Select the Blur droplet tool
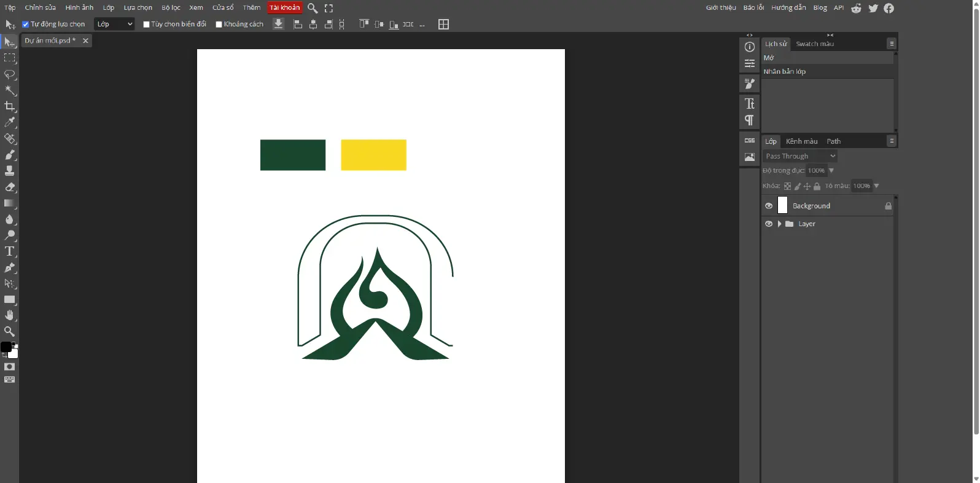This screenshot has width=980, height=483. (x=9, y=219)
